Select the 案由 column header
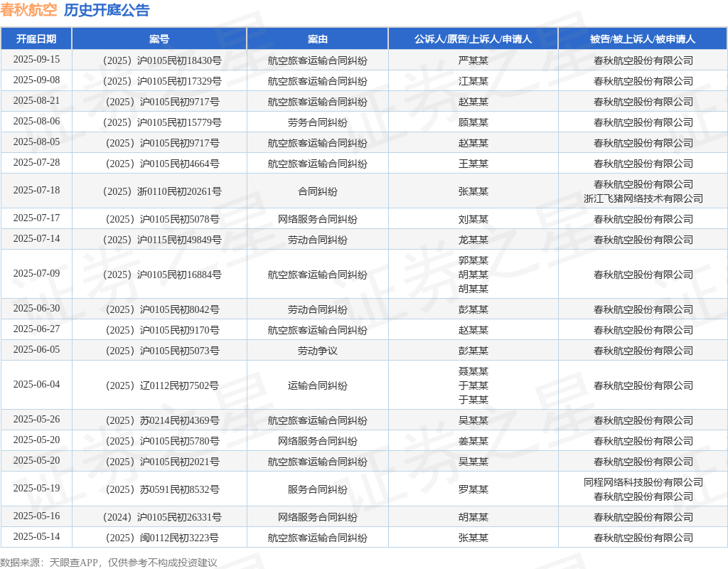 pos(318,39)
